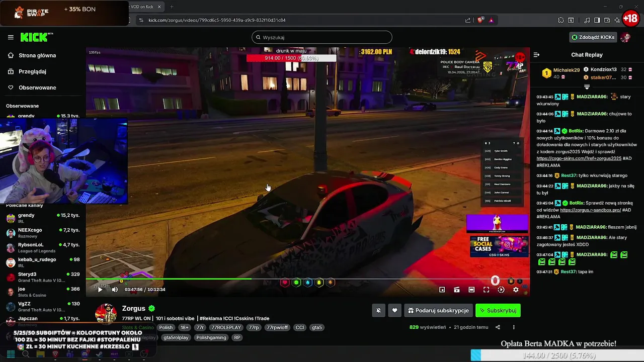Screen dimensions: 644x362
Task: Click the Zorgus channel avatar
Action: coord(106,314)
